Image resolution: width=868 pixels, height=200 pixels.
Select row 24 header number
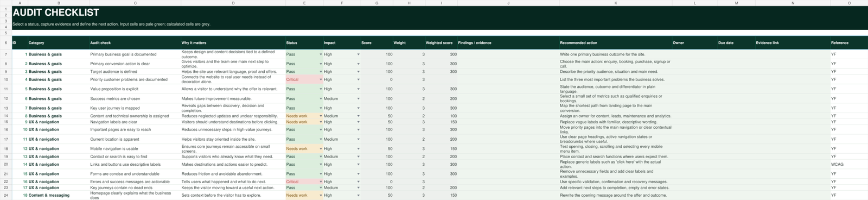point(6,195)
